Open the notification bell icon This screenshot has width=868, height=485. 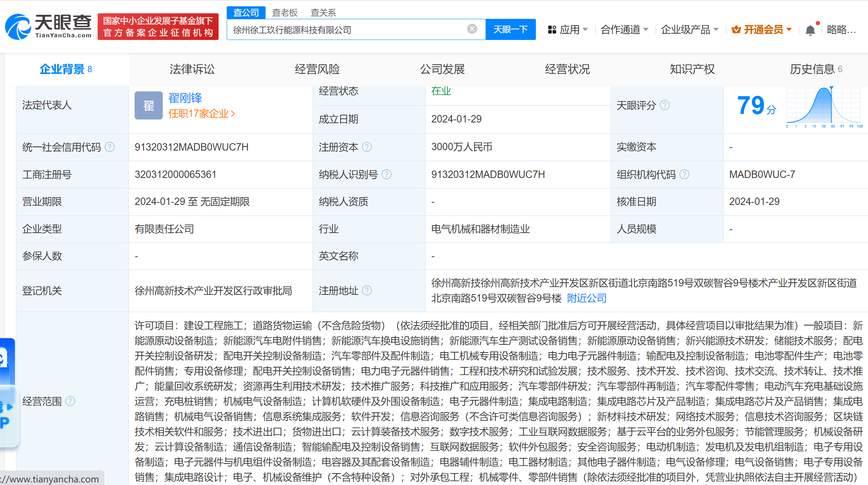click(x=810, y=30)
